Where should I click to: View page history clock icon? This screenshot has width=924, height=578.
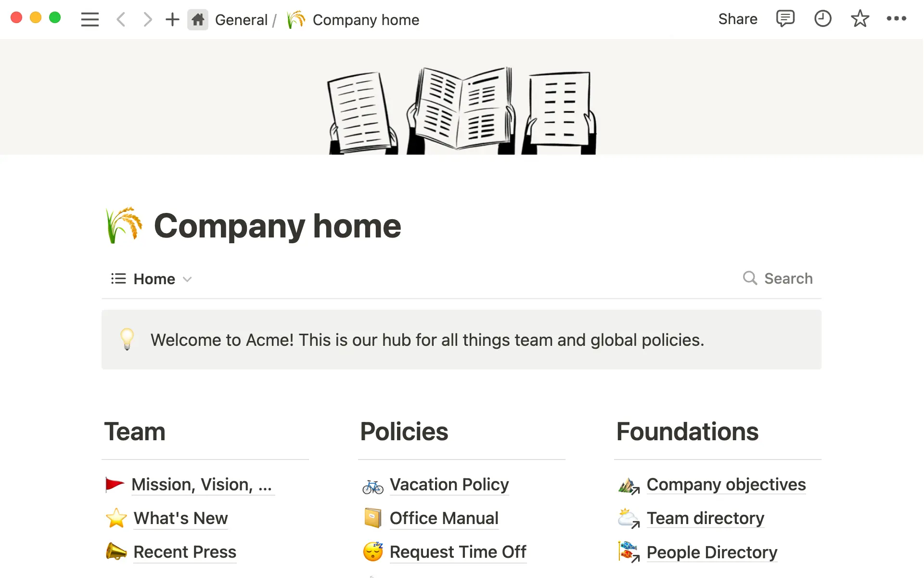[x=822, y=19]
